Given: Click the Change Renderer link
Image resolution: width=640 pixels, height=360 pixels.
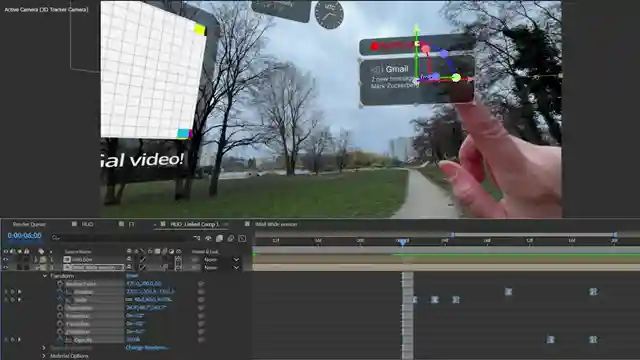Looking at the screenshot, I should [x=147, y=348].
